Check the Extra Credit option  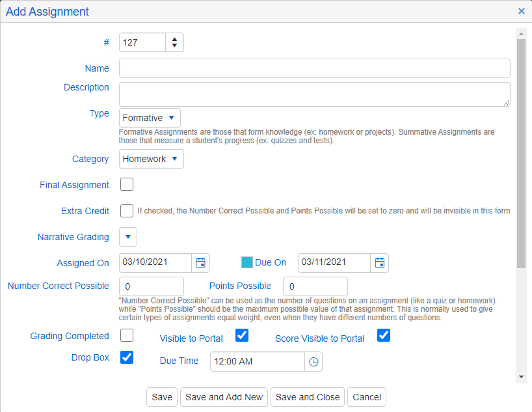tap(126, 211)
